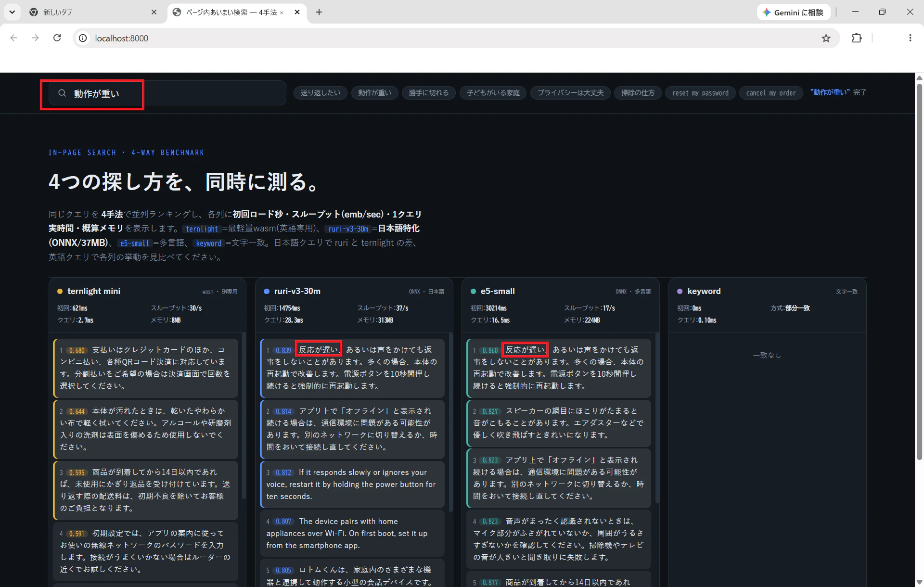924x587 pixels.
Task: Open the Chrome three-dot menu
Action: [910, 38]
